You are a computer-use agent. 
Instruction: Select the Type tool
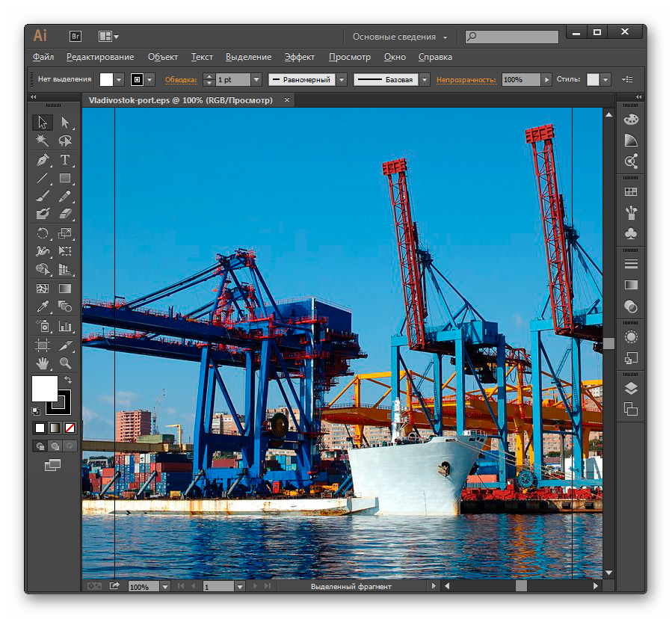[65, 159]
